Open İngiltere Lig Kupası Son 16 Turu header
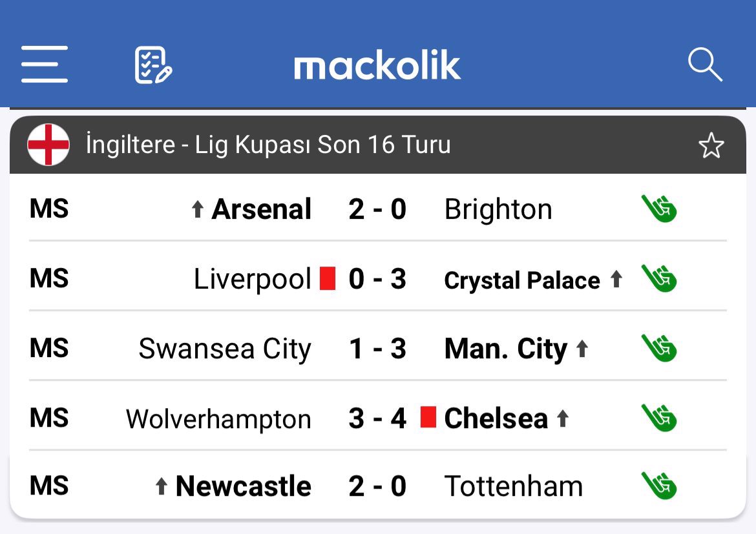The width and height of the screenshot is (756, 534). [268, 145]
